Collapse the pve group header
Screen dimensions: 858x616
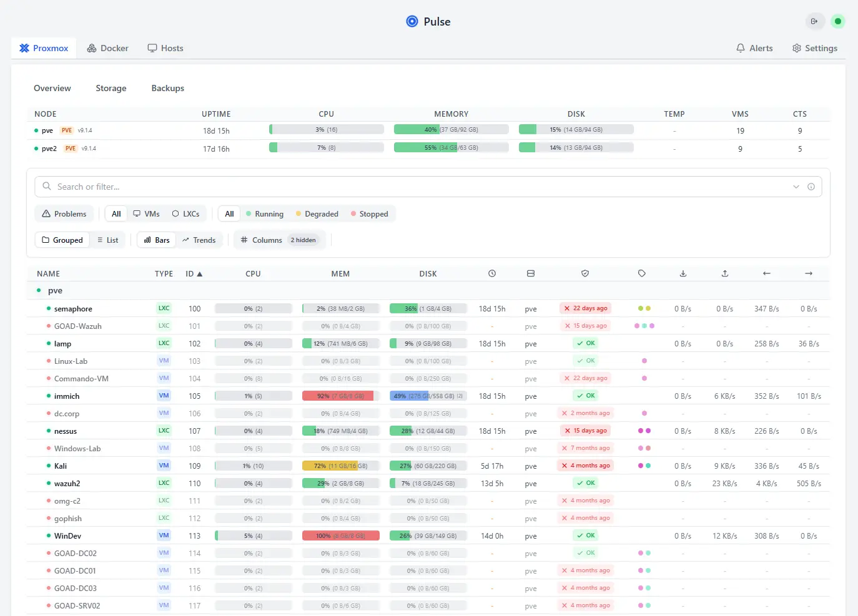coord(428,291)
